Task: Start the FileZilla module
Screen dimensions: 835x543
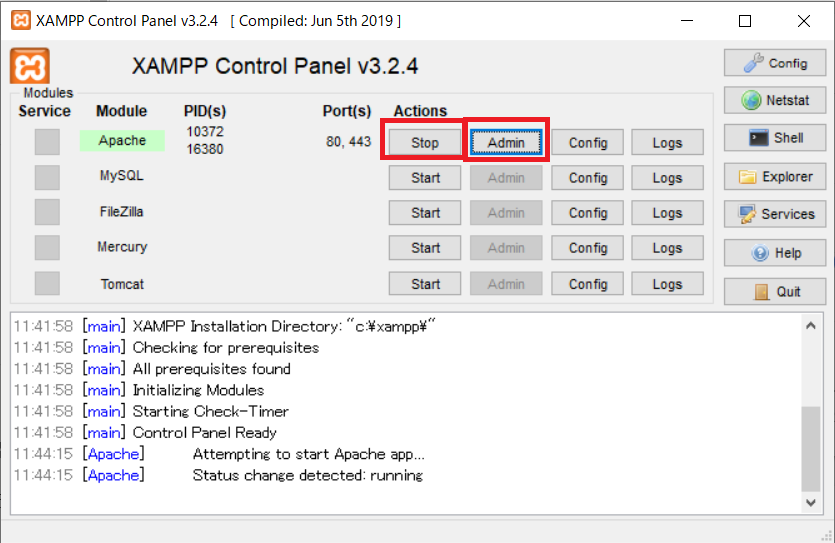Action: coord(424,212)
